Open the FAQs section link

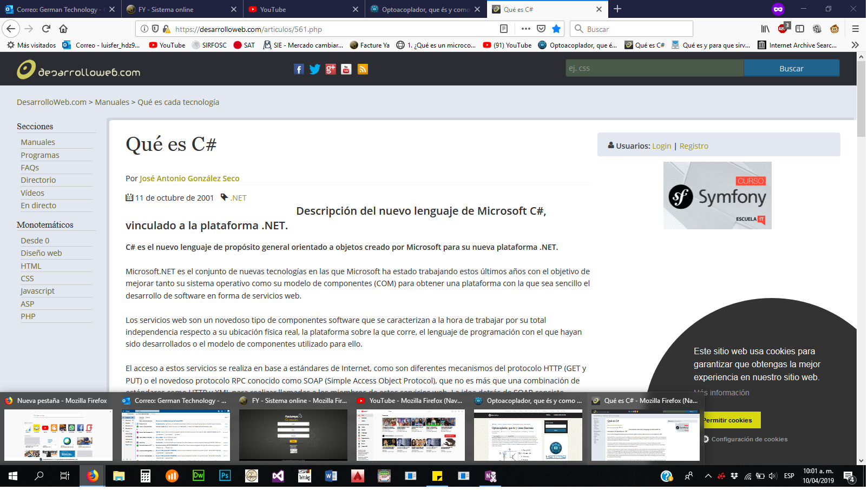30,168
